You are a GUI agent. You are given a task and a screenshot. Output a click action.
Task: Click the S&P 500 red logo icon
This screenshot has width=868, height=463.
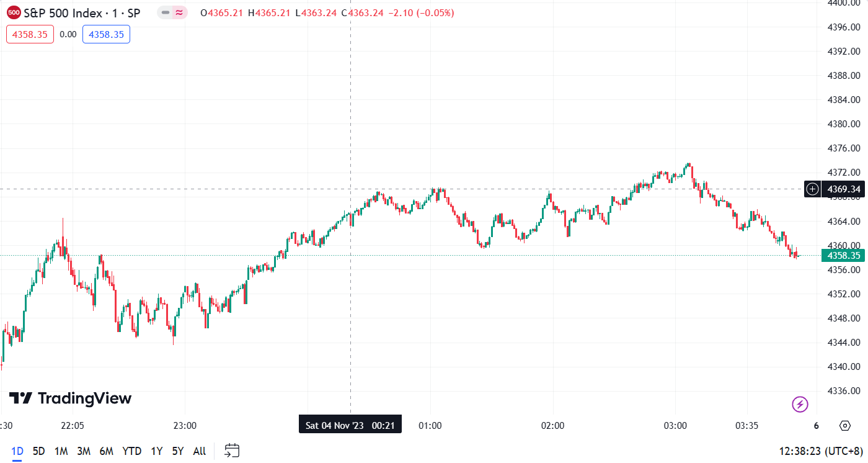coord(14,12)
